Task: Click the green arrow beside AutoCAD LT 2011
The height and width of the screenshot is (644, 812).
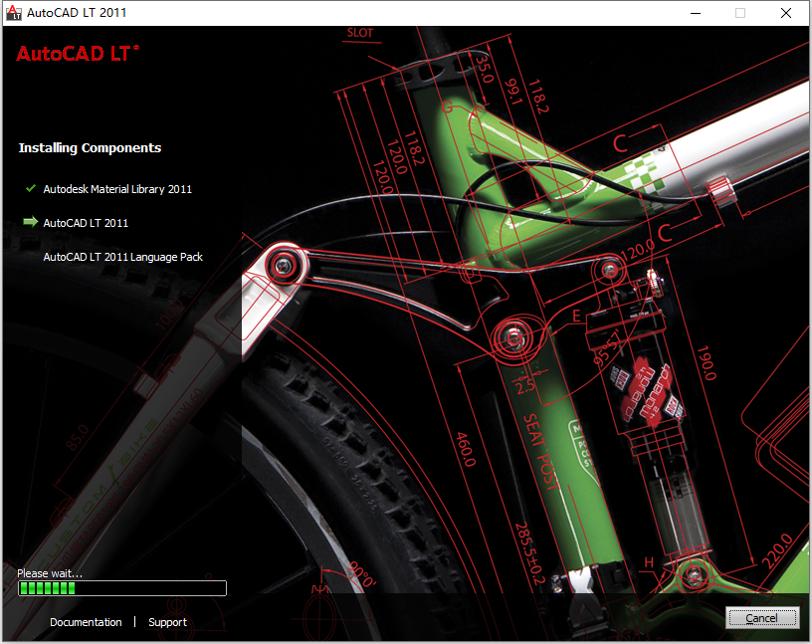Action: click(x=31, y=222)
